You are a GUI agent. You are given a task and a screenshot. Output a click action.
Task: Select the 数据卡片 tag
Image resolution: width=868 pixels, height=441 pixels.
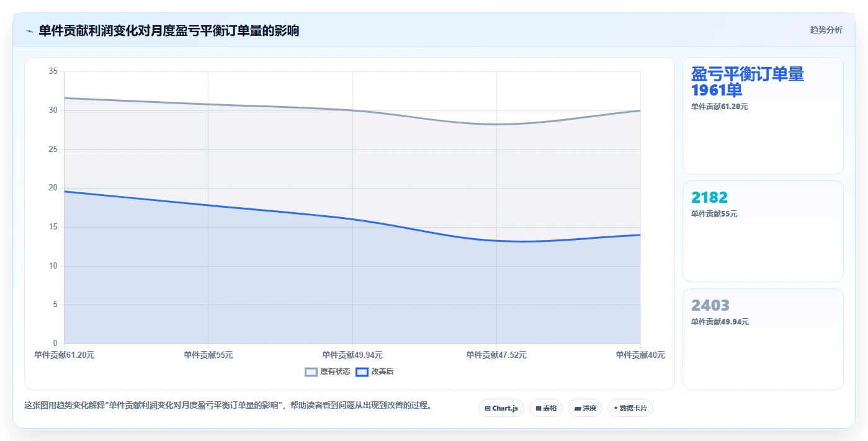click(x=630, y=408)
